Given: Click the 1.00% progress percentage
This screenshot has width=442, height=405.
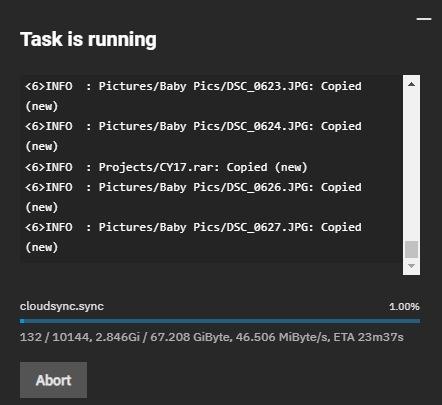Looking at the screenshot, I should 404,307.
